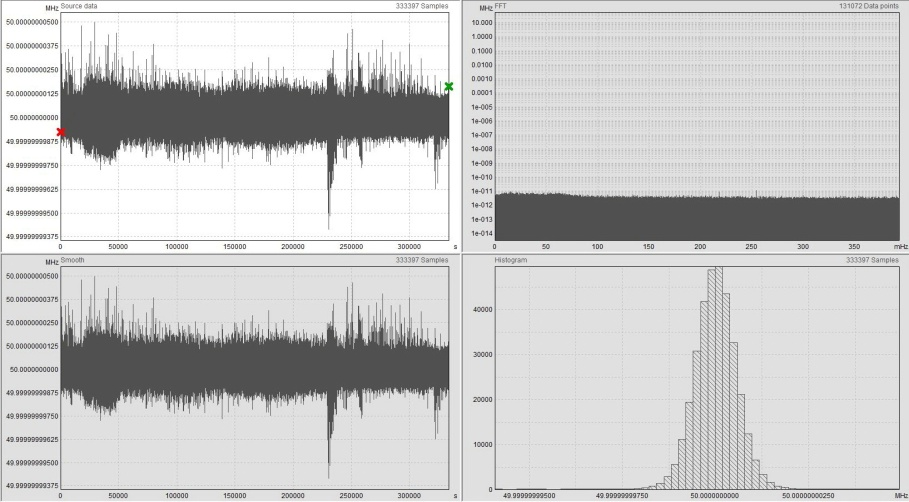Screen dimensions: 909x502
Task: Click 50.00000000500 on Source data y-axis
Action: (32, 22)
